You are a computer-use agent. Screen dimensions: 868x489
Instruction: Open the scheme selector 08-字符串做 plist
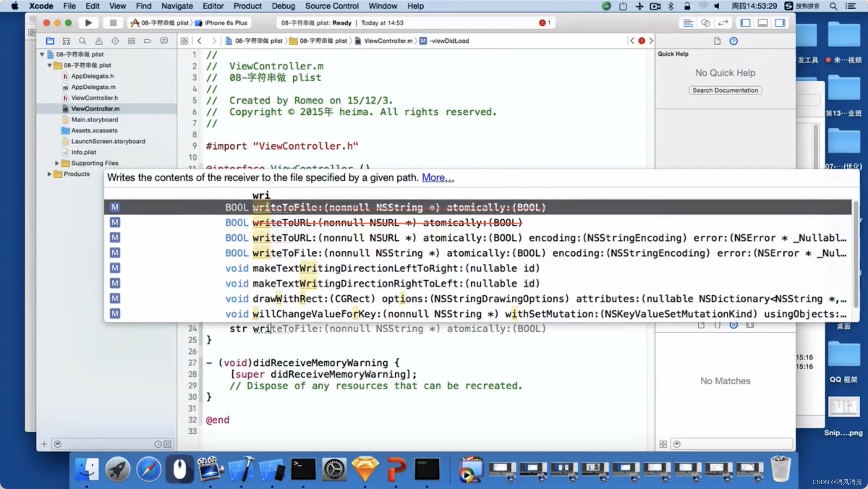[160, 23]
